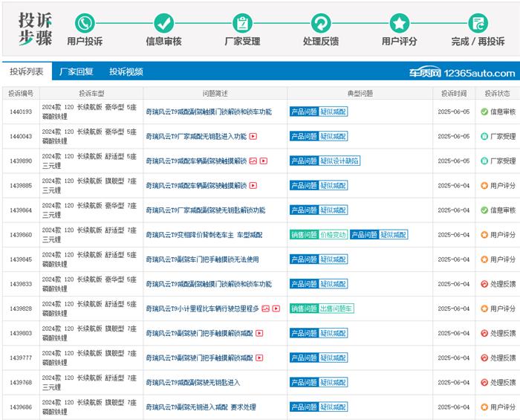This screenshot has height=420, width=520.
Task: Play video icon for complaint 1439803
Action: [x=259, y=333]
